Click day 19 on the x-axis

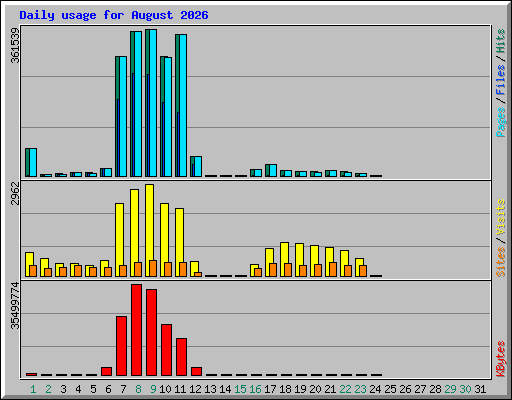(300, 389)
